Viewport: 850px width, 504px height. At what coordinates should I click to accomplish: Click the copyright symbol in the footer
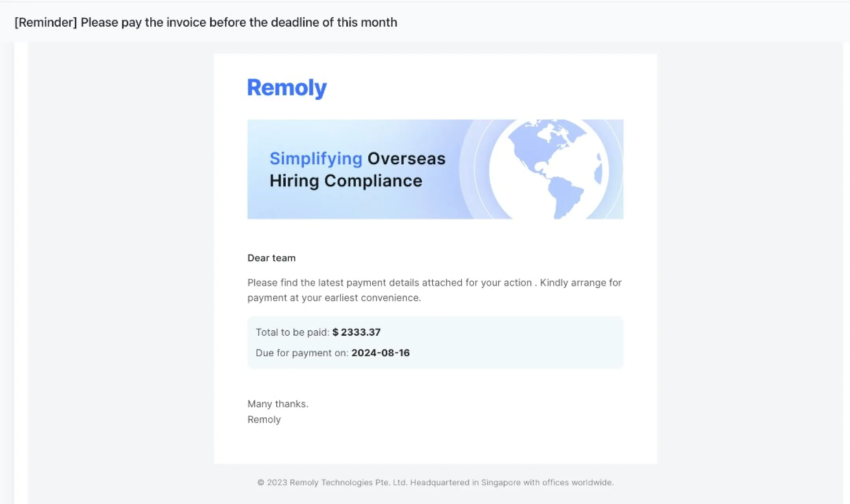[x=261, y=482]
